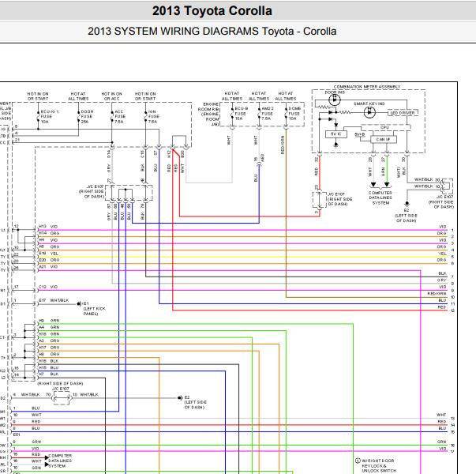The height and width of the screenshot is (474, 476).
Task: Click 'H7 BLK' wire label
Action: 49,374
